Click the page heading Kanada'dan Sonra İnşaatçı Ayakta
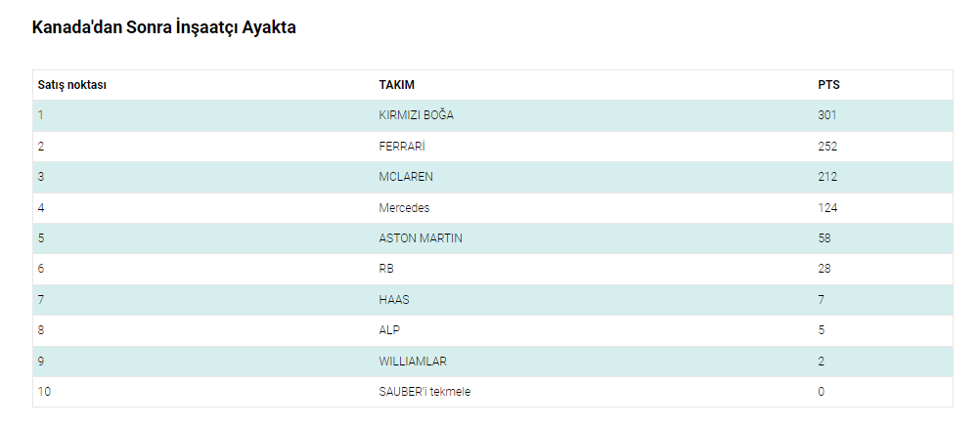Viewport: 980px width, 428px height. pos(164,28)
